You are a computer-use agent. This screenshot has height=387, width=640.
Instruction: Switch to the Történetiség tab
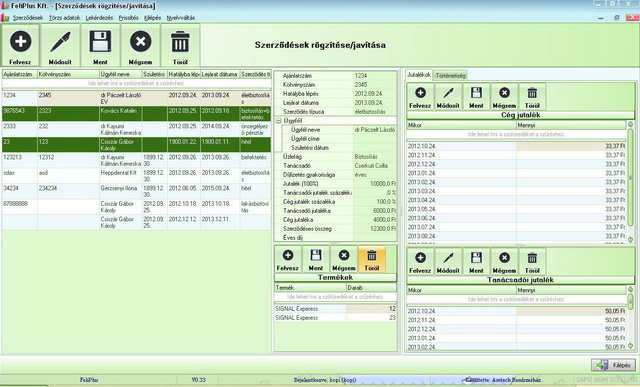[x=450, y=76]
